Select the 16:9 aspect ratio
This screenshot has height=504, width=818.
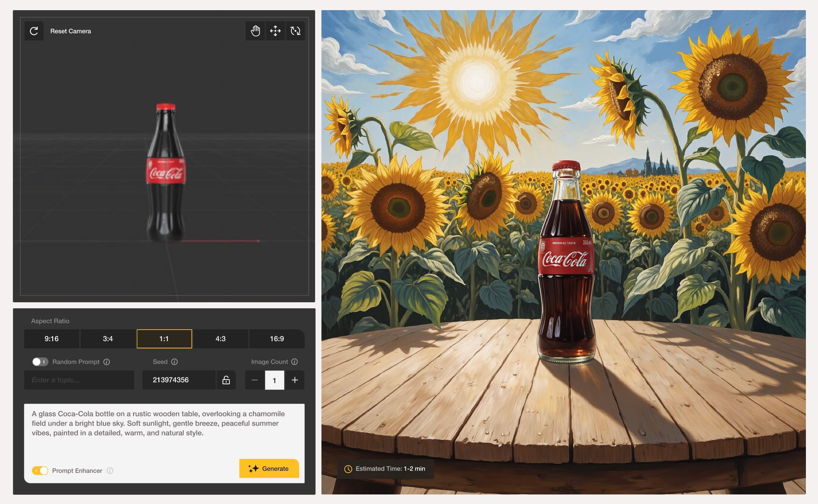(x=277, y=339)
